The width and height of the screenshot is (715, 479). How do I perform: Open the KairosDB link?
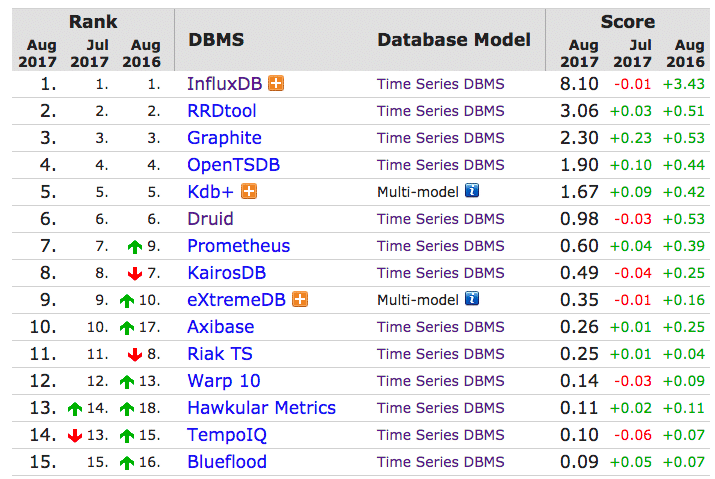click(x=227, y=272)
